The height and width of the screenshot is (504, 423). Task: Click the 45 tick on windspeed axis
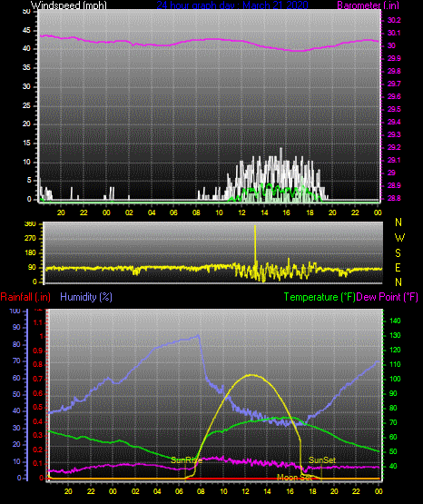(26, 31)
